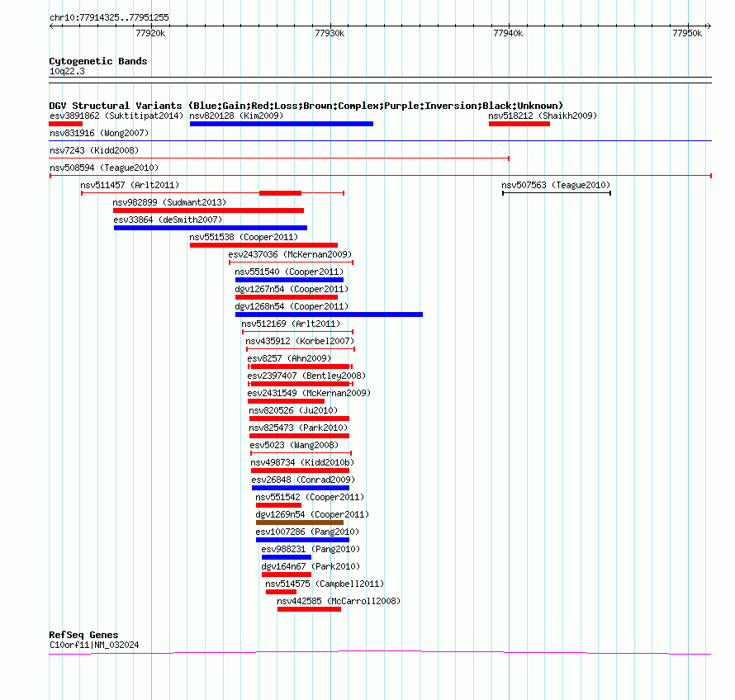Select nsv825473 (Park2010) label
The image size is (735, 700).
pyautogui.click(x=298, y=428)
